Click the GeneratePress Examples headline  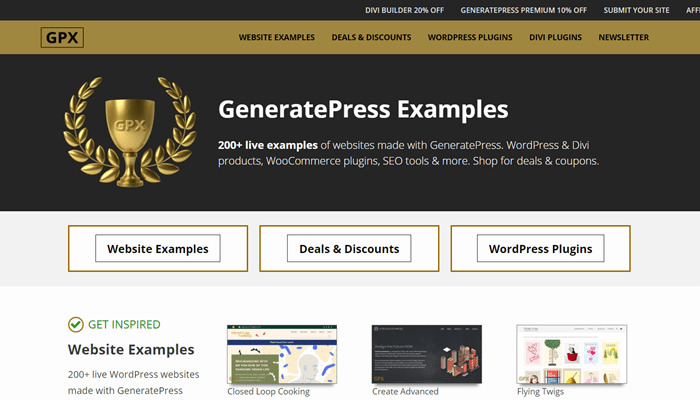(363, 109)
